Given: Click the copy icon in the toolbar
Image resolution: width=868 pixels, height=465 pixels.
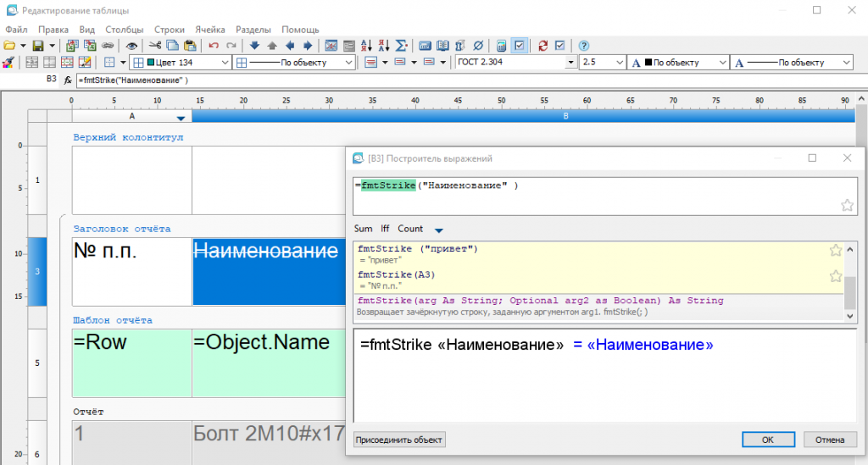Looking at the screenshot, I should point(173,46).
